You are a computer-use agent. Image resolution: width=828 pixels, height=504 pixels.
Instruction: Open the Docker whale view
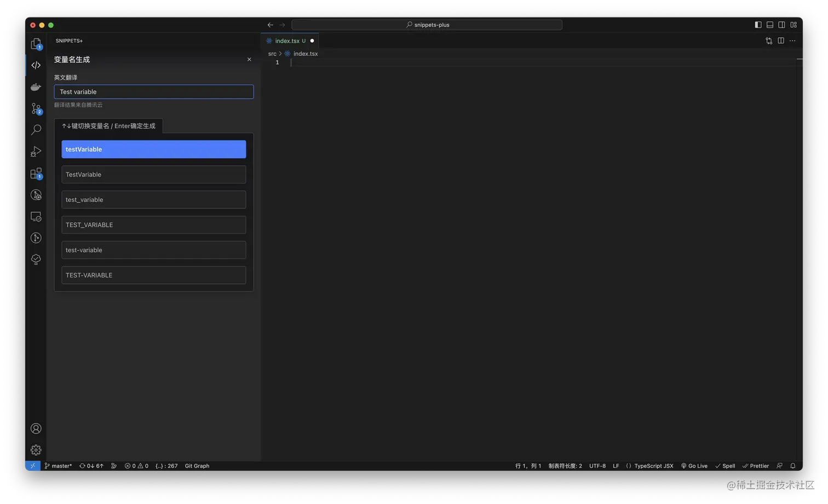[36, 87]
